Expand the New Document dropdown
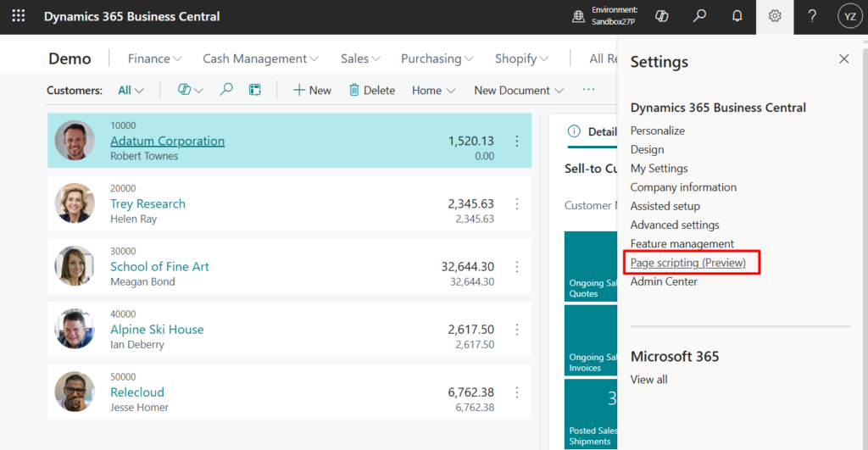The image size is (868, 450). click(519, 90)
